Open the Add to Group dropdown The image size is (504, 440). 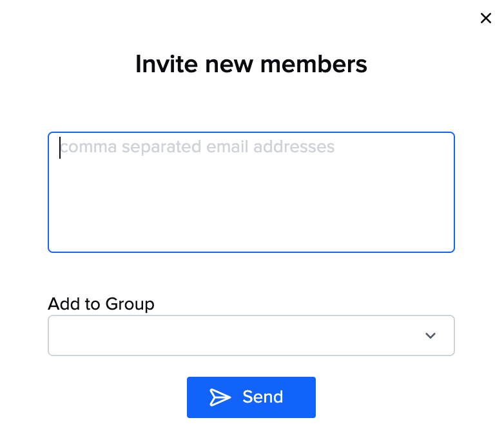[x=251, y=335]
